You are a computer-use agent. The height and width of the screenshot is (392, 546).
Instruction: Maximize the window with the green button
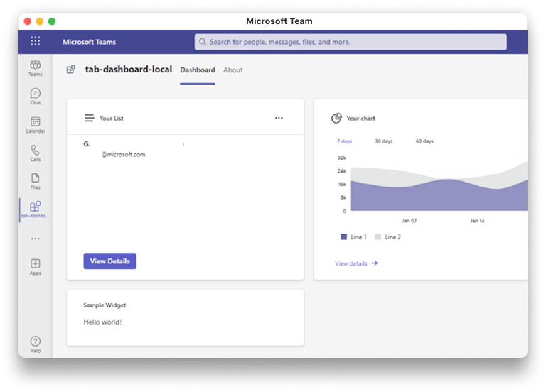pos(52,21)
